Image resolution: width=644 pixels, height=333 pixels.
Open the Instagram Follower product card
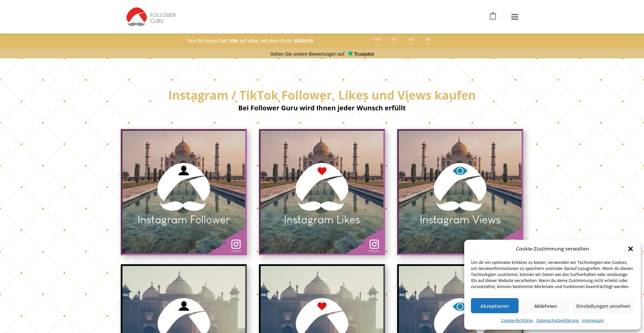tap(184, 192)
